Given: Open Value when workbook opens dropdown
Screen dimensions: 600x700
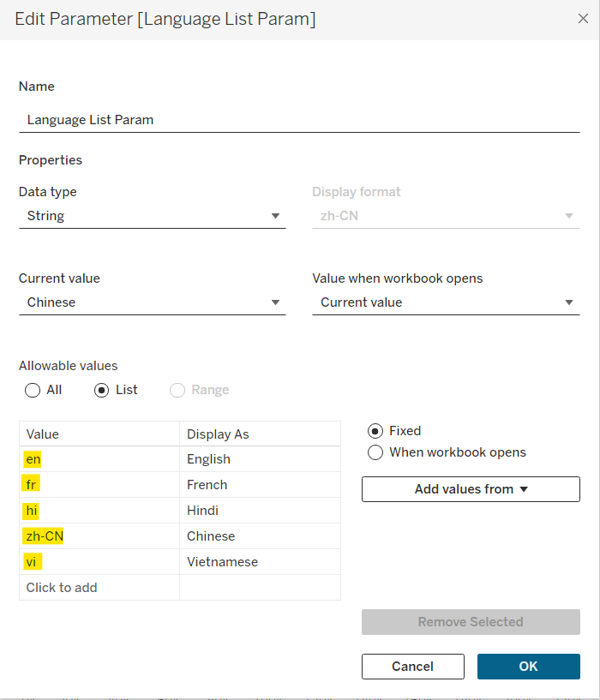Looking at the screenshot, I should point(446,302).
